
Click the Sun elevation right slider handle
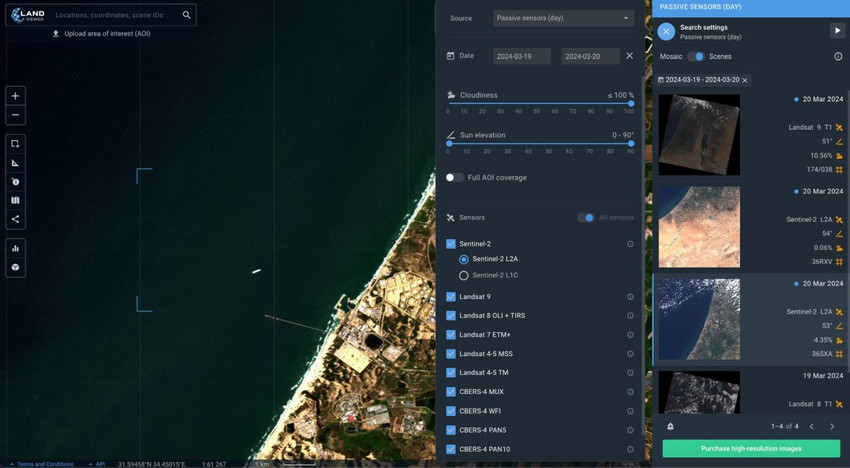point(631,144)
